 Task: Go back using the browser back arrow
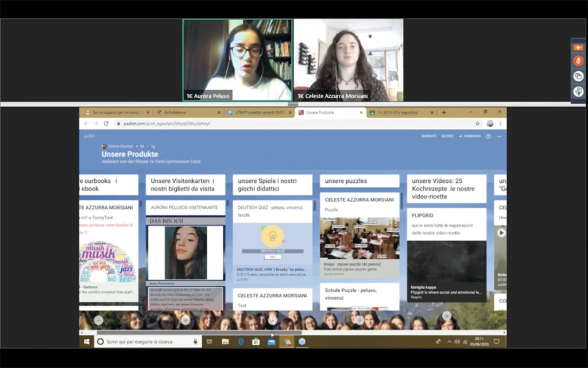[86, 124]
